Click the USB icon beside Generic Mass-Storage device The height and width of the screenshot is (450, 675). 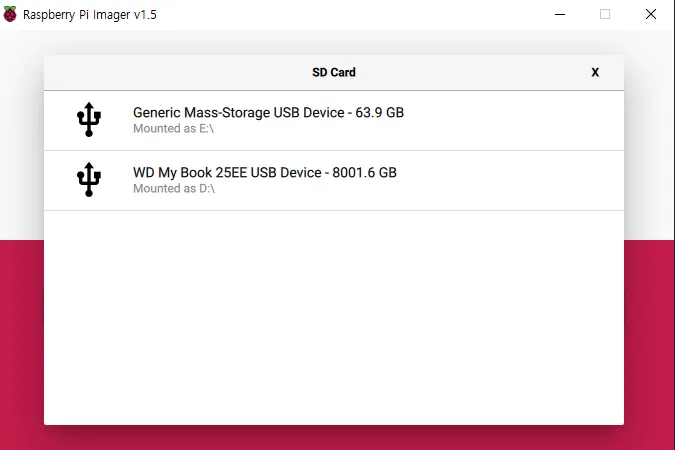[x=89, y=120]
